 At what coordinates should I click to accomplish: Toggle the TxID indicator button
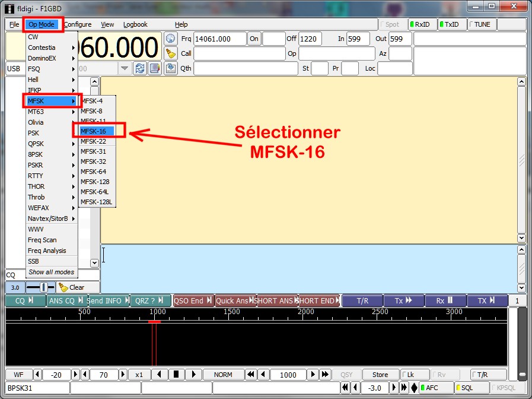[452, 24]
